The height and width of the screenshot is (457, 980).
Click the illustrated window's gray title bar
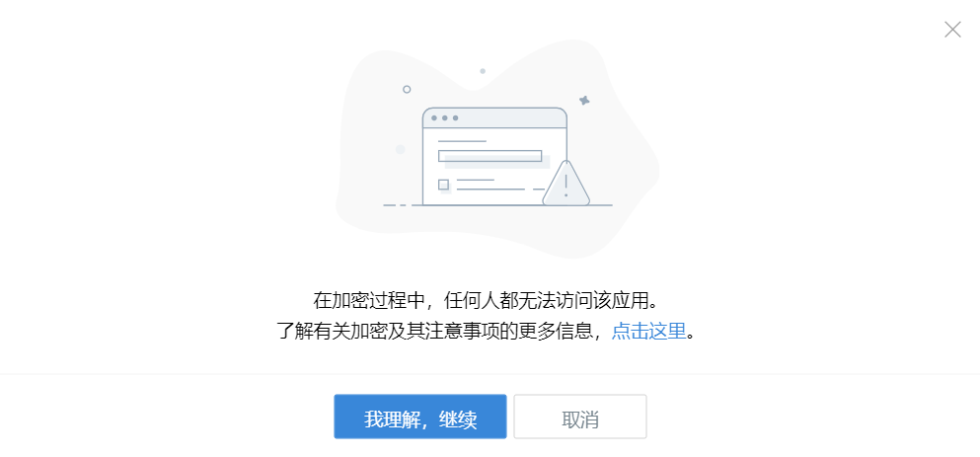point(494,118)
